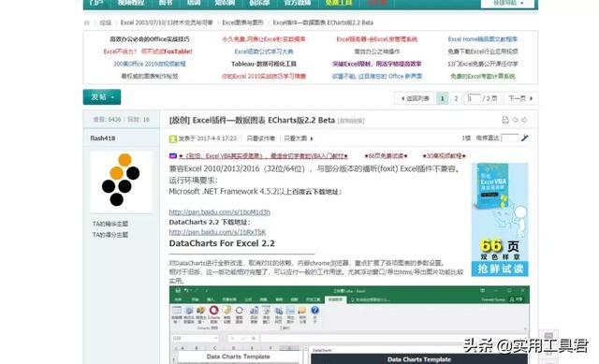Click the previous thread arrow icon
Viewport: 599px width, 364px height.
[x=516, y=120]
